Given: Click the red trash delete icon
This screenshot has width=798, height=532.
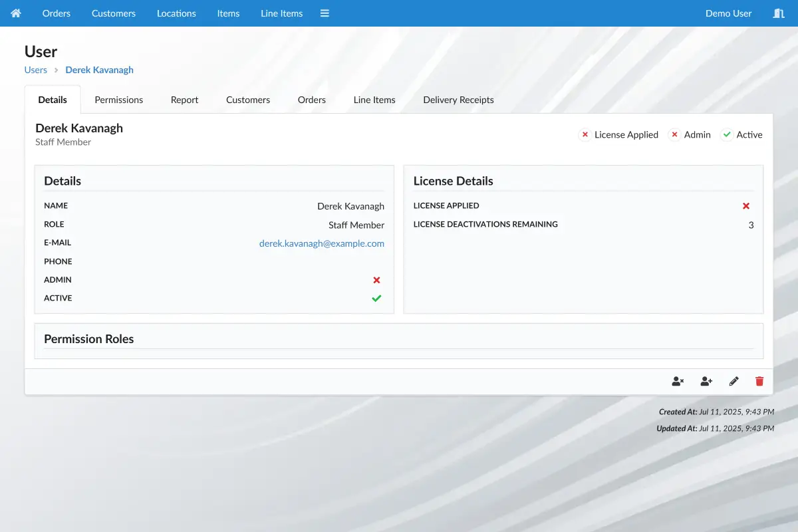Looking at the screenshot, I should point(759,382).
